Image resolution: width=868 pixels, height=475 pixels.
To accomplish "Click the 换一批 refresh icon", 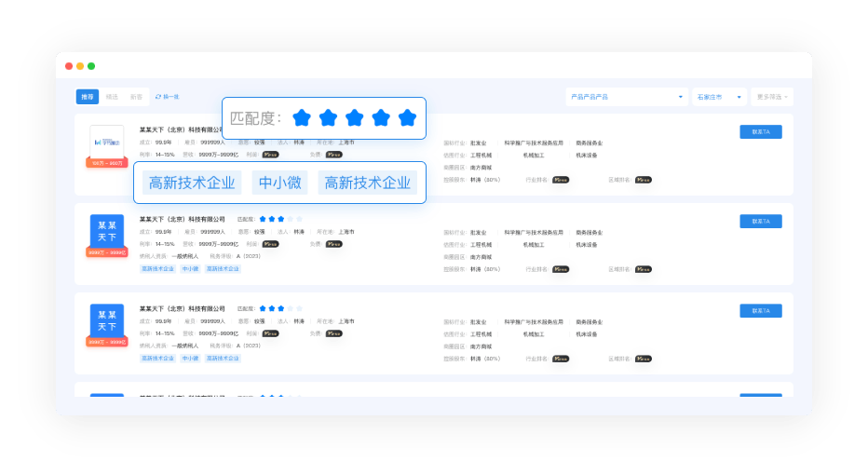I will click(158, 97).
